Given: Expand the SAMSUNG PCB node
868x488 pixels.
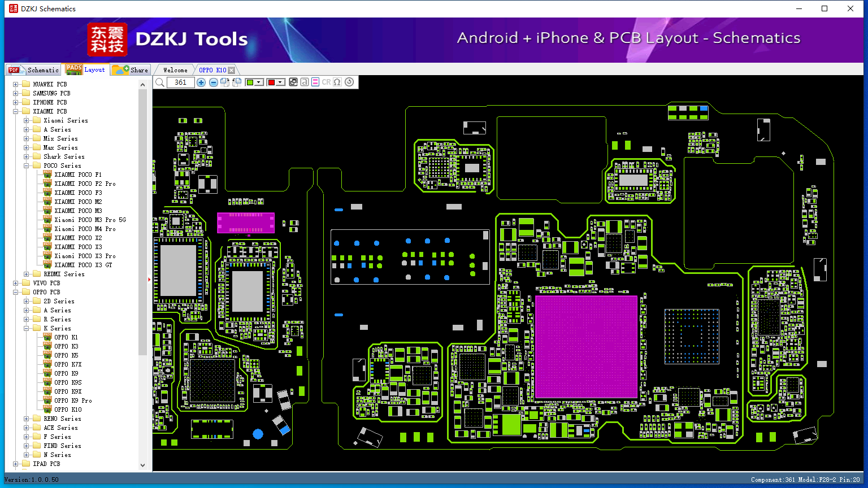Looking at the screenshot, I should pyautogui.click(x=16, y=93).
